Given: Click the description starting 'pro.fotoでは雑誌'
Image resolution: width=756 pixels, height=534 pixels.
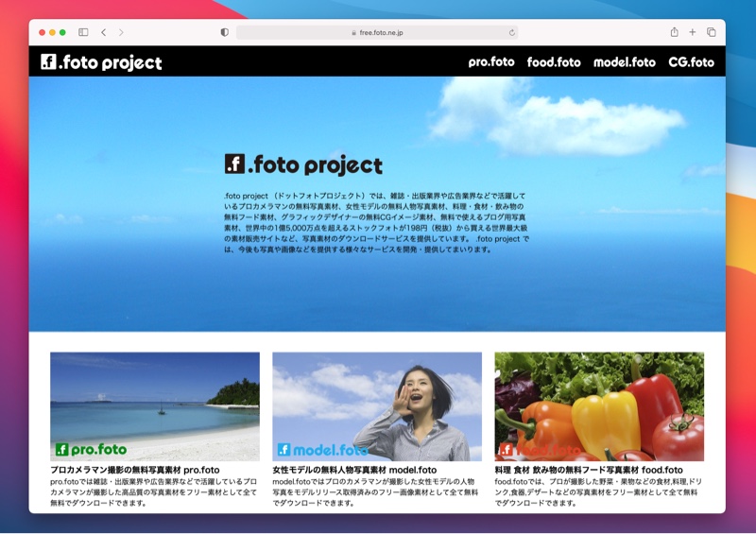Looking at the screenshot, I should pos(154,492).
